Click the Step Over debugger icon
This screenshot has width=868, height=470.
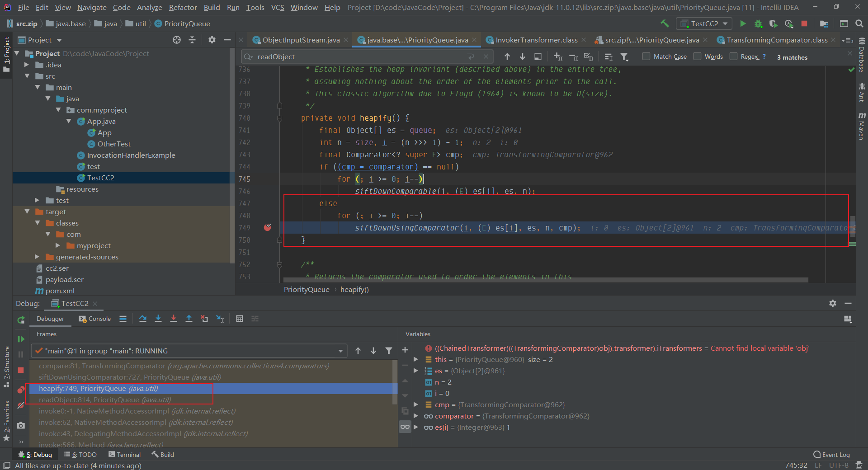pos(143,319)
